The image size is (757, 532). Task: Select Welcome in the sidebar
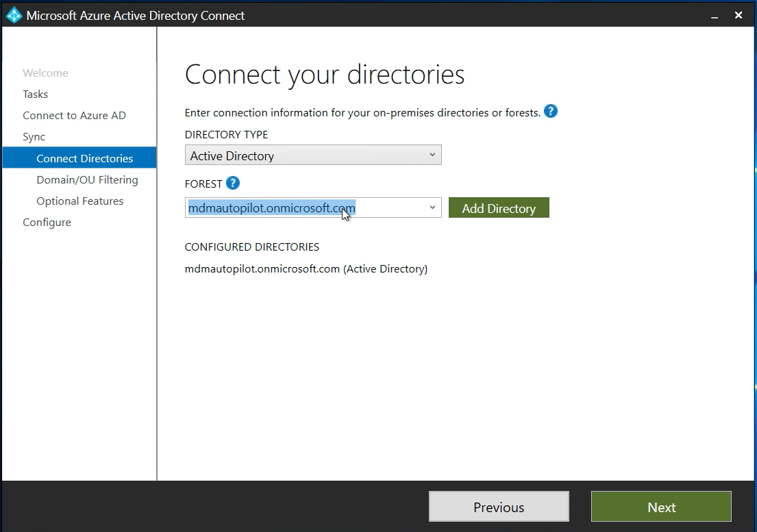coord(45,73)
